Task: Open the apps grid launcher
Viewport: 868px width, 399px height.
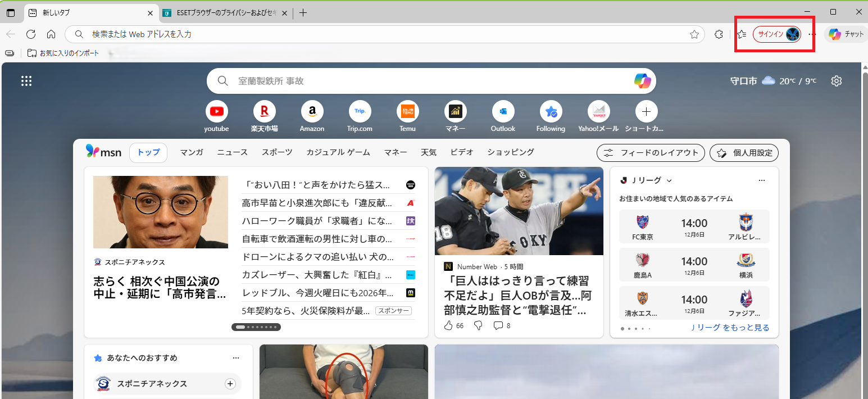Action: (x=26, y=81)
